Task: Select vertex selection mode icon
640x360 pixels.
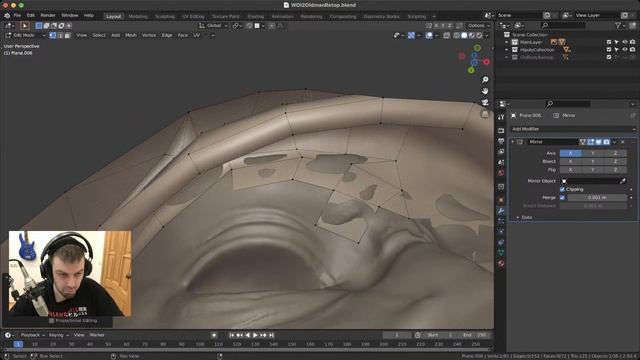Action: 53,36
